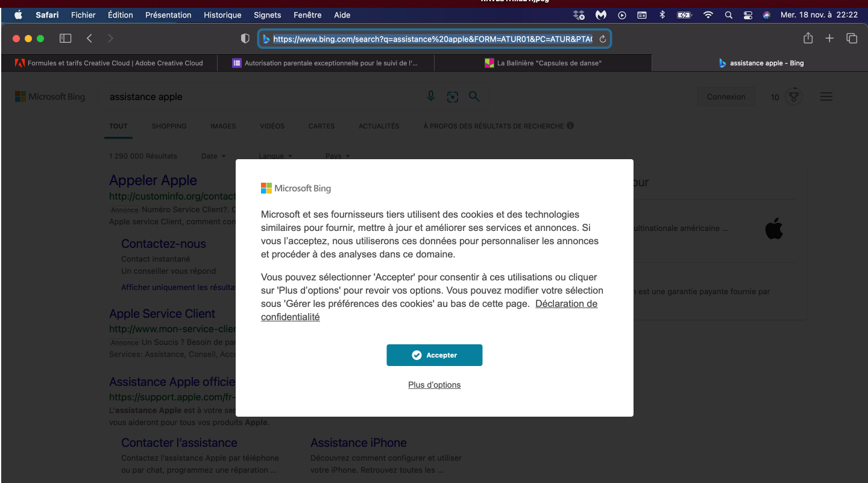Open the Fenêtre menu
The width and height of the screenshot is (868, 483).
point(307,15)
